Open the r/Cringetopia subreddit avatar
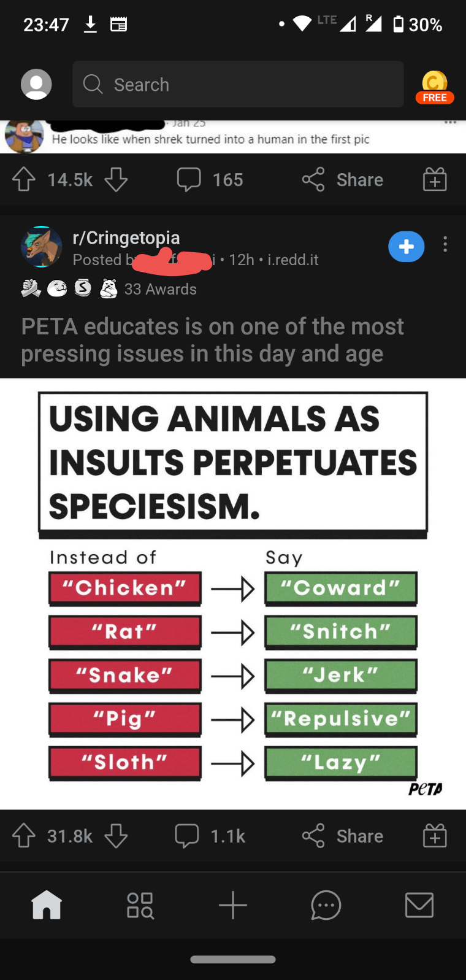Screen dimensions: 466x980 (x=42, y=247)
